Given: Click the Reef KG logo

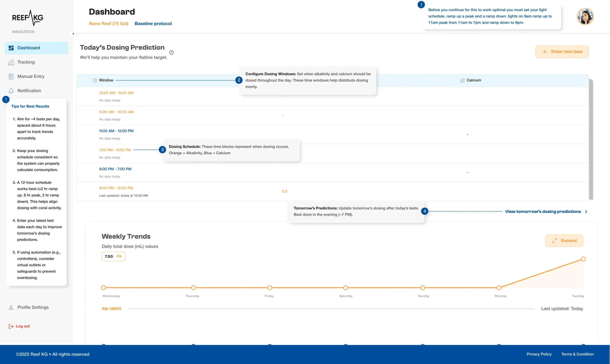Looking at the screenshot, I should coord(27,18).
